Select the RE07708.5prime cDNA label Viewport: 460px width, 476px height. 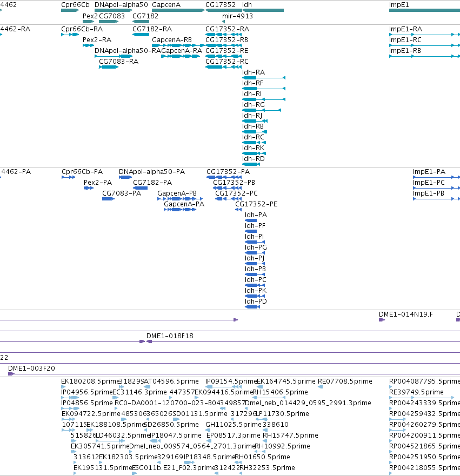(x=345, y=381)
